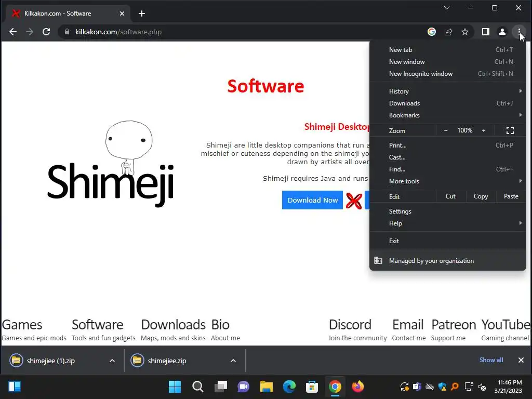This screenshot has height=399, width=532.
Task: Open Firefox on taskbar
Action: (357, 387)
